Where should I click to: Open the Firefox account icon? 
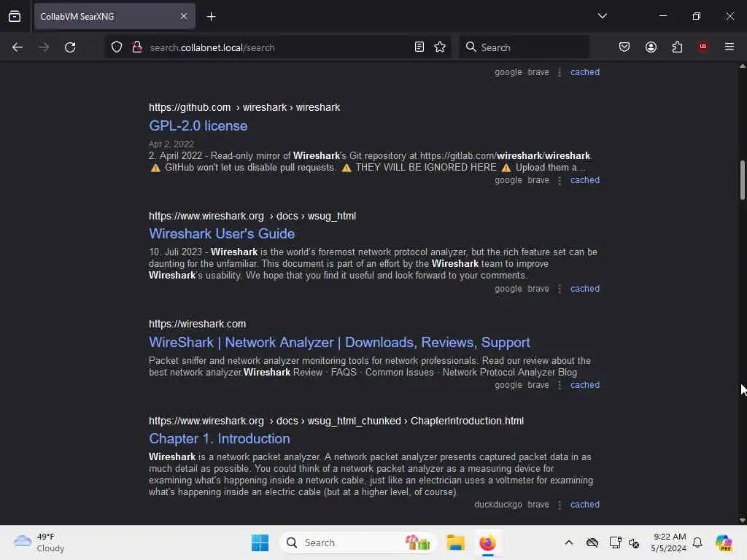[651, 47]
